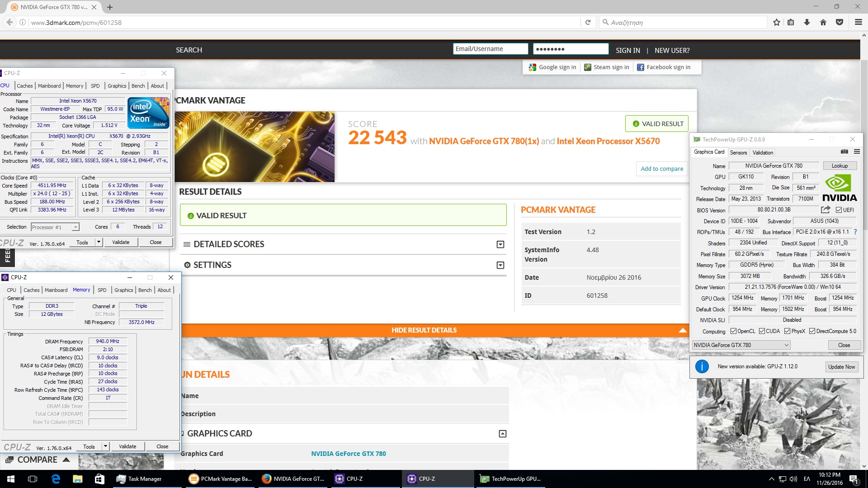Viewport: 868px width, 488px height.
Task: Click the taskbar clock showing 10:12 PM
Action: (829, 479)
